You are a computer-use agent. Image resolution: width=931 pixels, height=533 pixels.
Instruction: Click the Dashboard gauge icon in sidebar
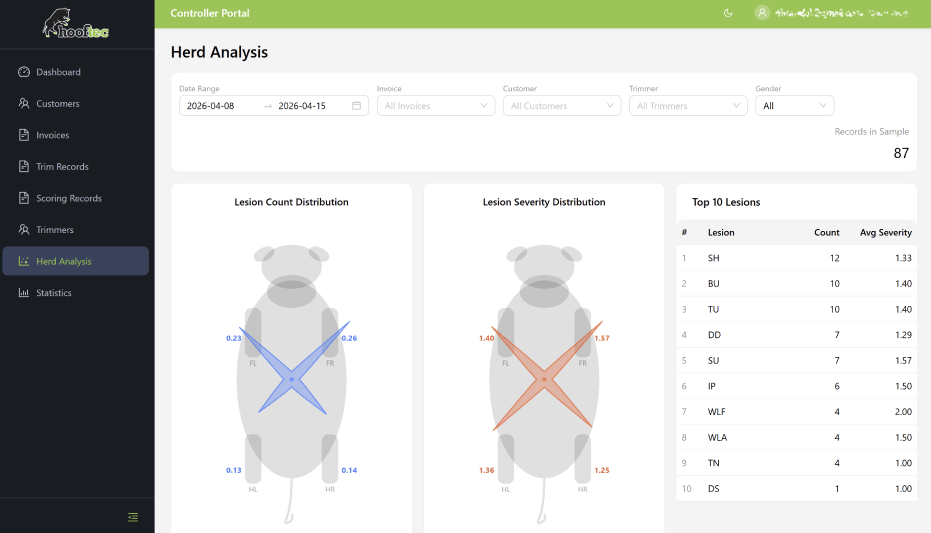point(24,72)
